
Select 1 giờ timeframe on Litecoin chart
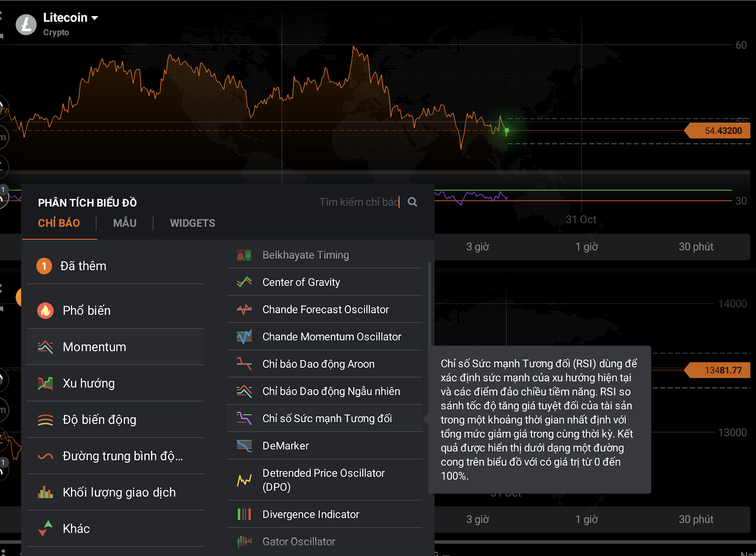coord(586,247)
